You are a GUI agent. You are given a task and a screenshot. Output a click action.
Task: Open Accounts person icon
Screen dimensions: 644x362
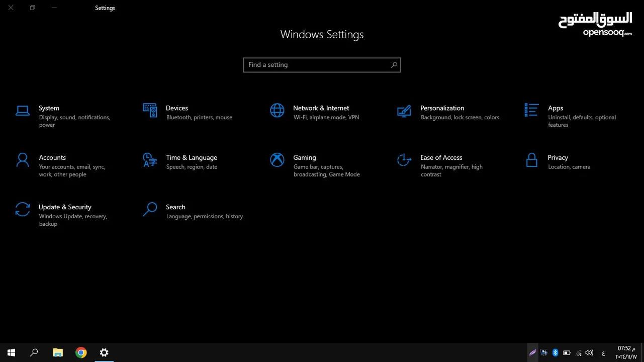pyautogui.click(x=23, y=160)
